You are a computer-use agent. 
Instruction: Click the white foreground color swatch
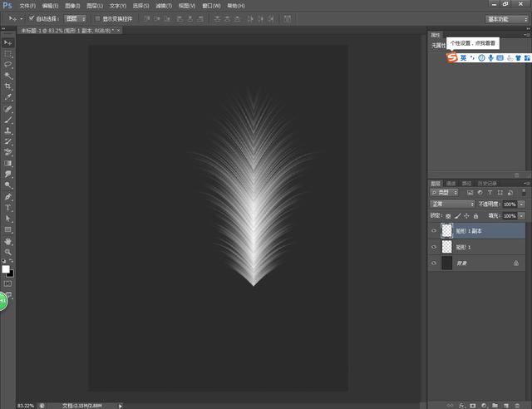click(x=6, y=269)
